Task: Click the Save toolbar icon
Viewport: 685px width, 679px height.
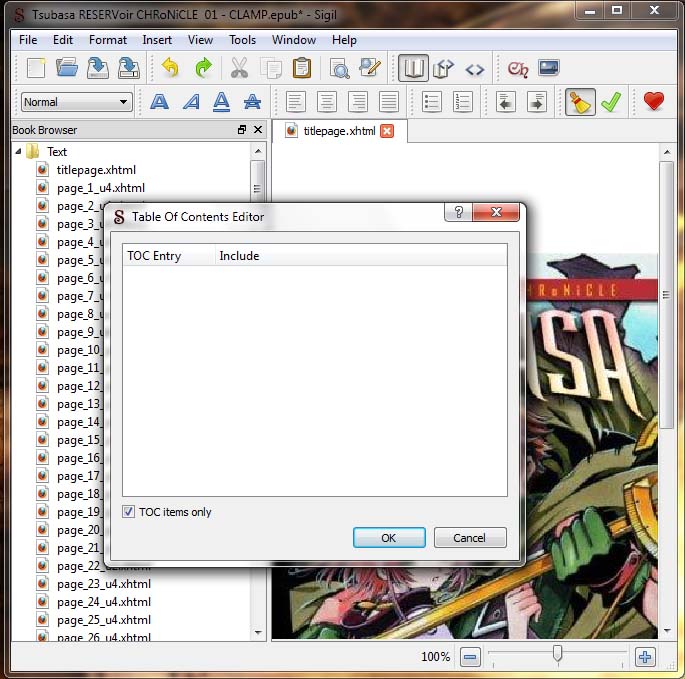Action: point(98,68)
